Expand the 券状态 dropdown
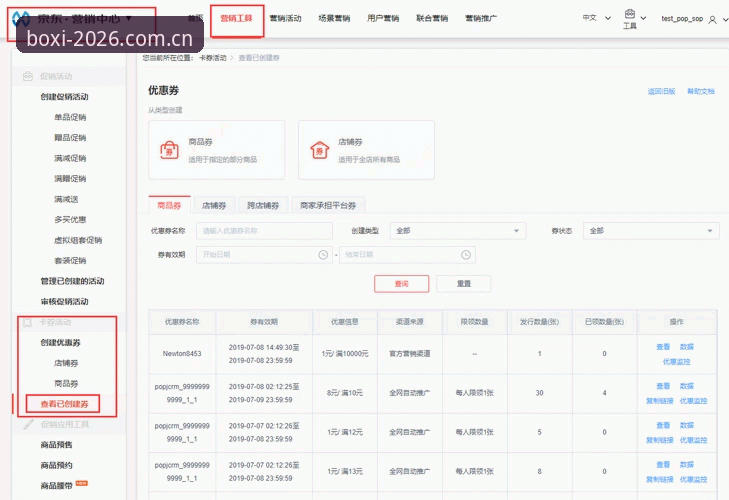Viewport: 729px width, 500px height. 651,231
